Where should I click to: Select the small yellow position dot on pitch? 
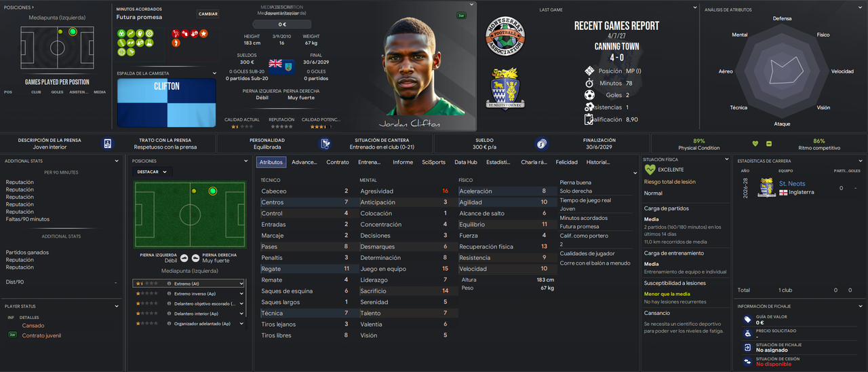tap(194, 191)
